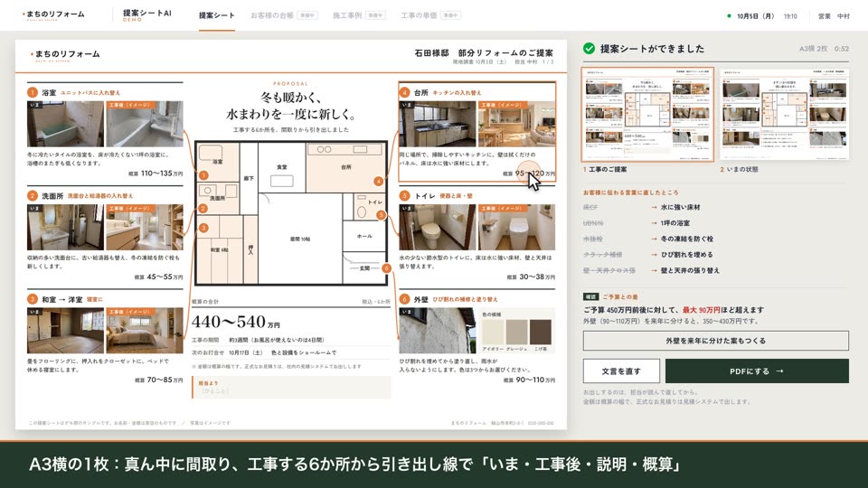Screen dimensions: 868x488
Task: Click the green online status dot
Action: pyautogui.click(x=729, y=16)
